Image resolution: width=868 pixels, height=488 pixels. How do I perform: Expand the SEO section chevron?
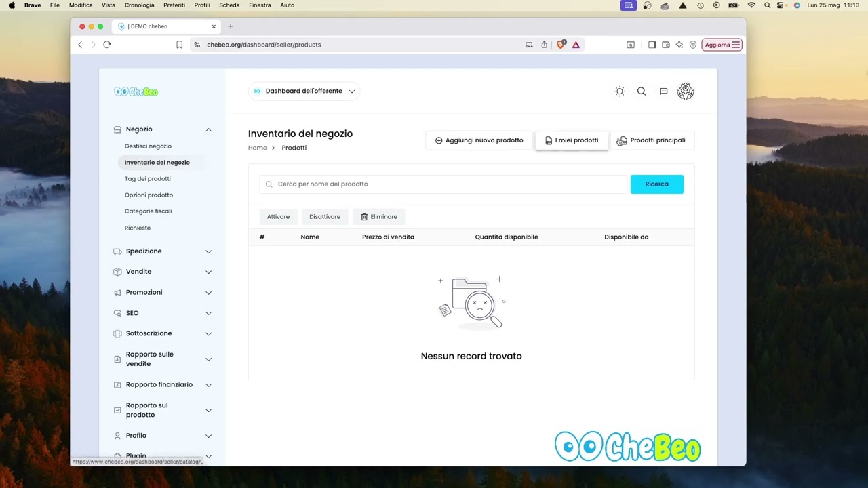coord(209,313)
